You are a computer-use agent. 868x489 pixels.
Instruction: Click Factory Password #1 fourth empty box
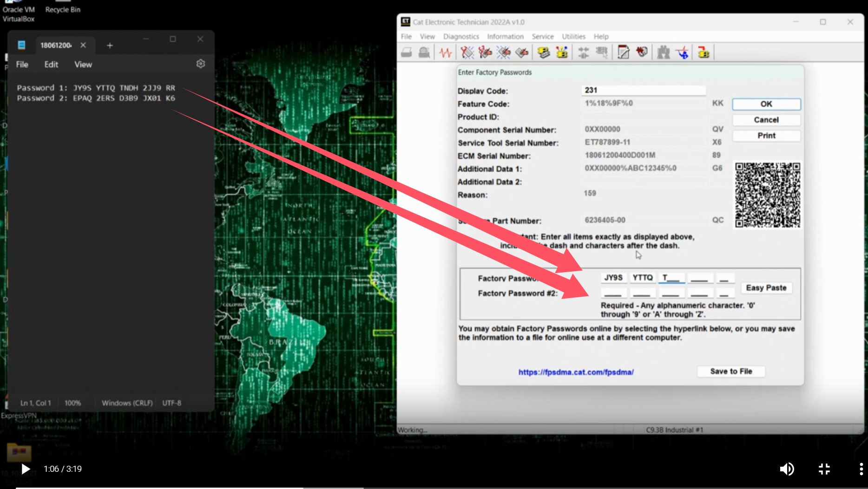[700, 278]
